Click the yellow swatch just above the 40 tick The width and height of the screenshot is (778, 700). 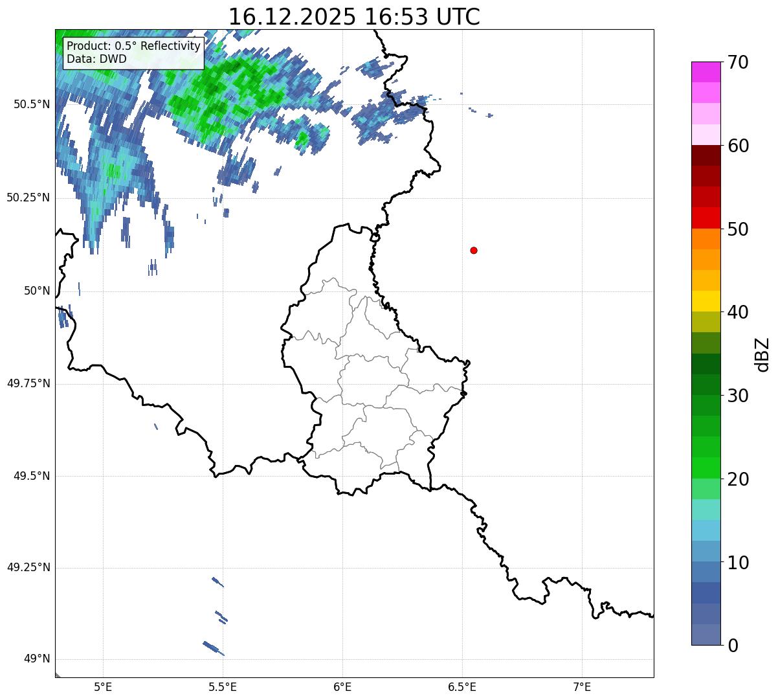[706, 301]
